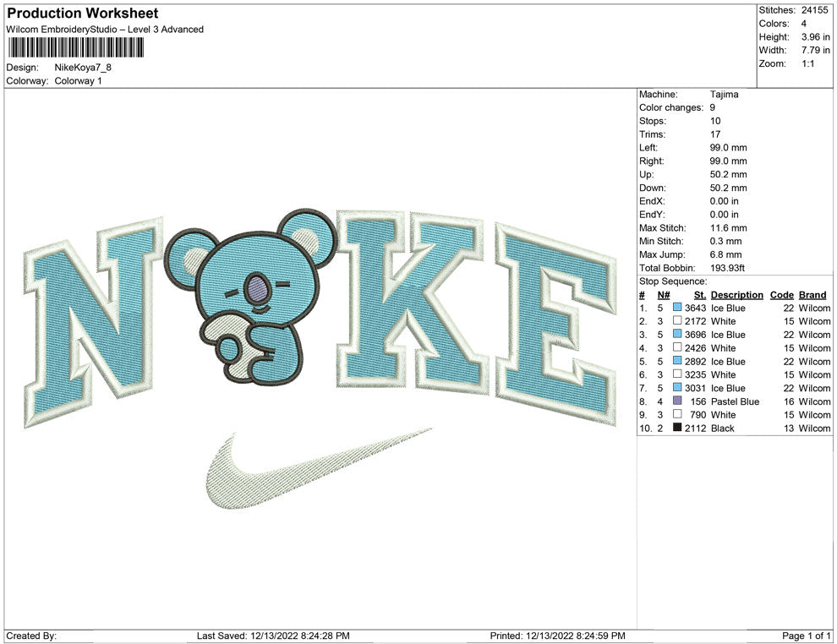Click the 'Created By:' footer label
Screen dimensions: 837x644
pyautogui.click(x=31, y=636)
